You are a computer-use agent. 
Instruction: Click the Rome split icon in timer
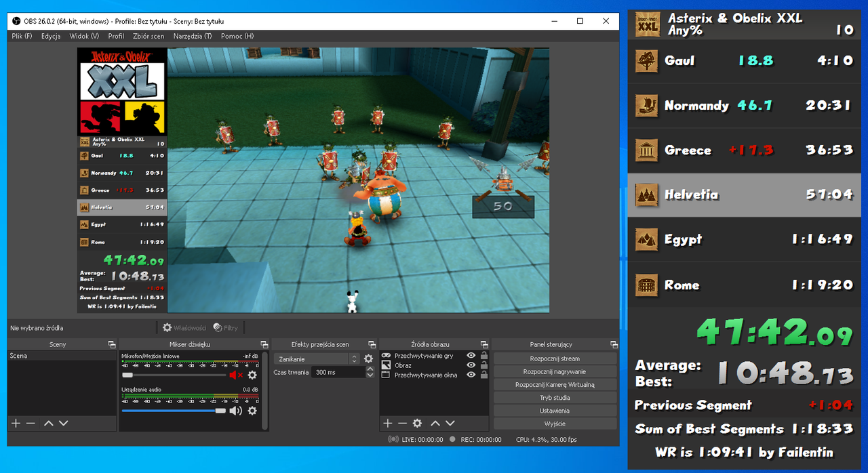coord(646,285)
